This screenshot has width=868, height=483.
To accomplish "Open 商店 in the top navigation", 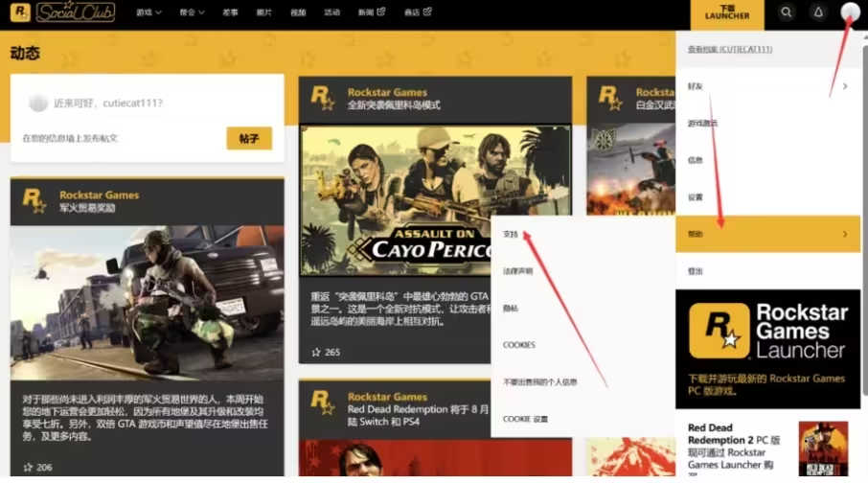I will click(412, 12).
